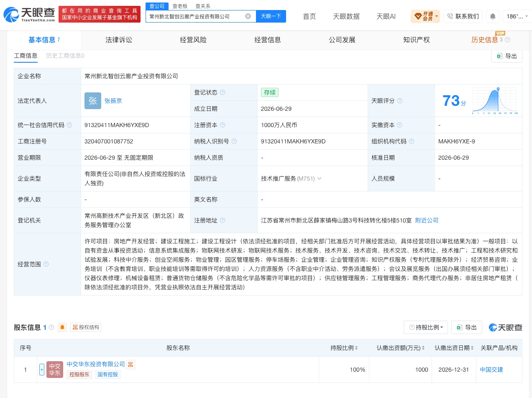Switch to 查关系 search tab
This screenshot has width=532, height=398.
[203, 6]
